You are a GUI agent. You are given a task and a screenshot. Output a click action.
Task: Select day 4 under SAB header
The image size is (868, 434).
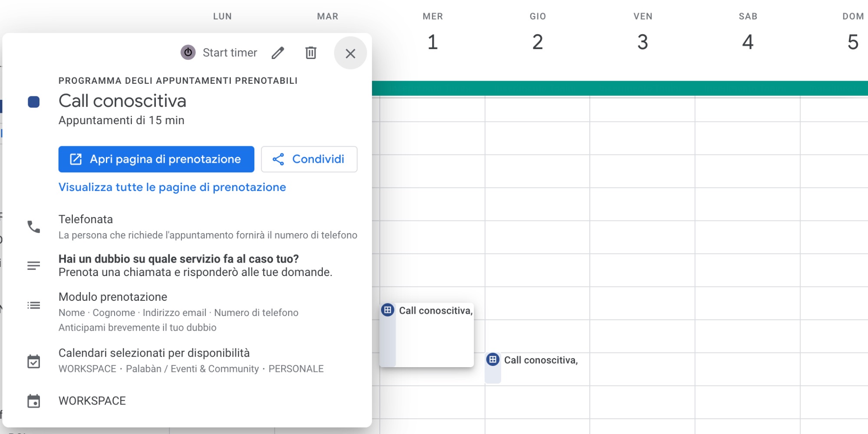tap(747, 42)
